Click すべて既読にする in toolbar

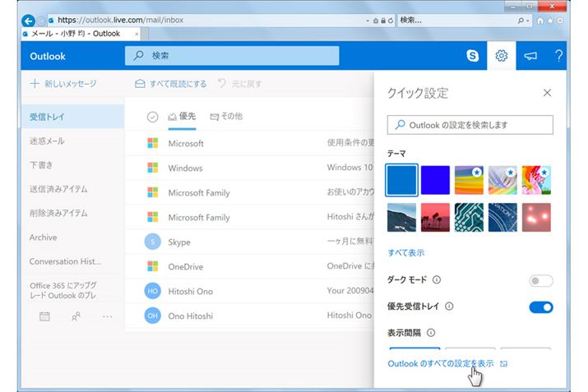pos(170,84)
